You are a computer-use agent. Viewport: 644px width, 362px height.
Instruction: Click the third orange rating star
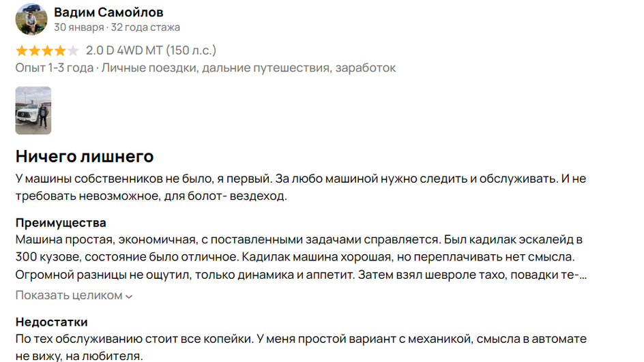(x=47, y=50)
